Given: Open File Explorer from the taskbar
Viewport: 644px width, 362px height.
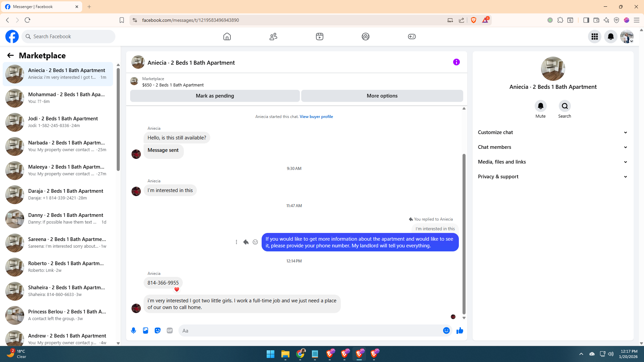Looking at the screenshot, I should pos(285,354).
